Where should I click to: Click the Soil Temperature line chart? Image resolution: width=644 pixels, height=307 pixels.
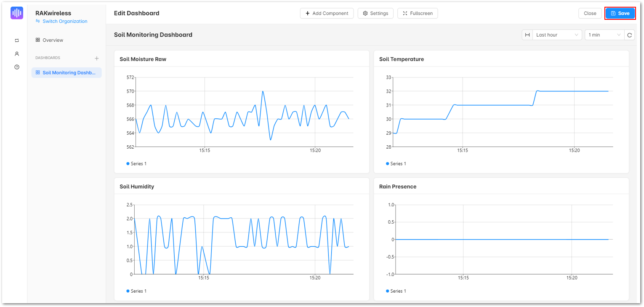504,112
